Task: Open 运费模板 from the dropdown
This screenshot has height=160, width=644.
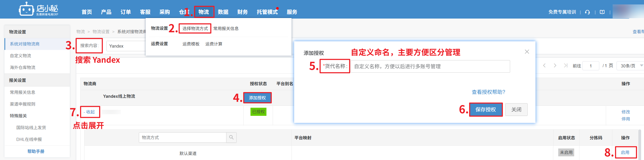Action: (x=191, y=44)
